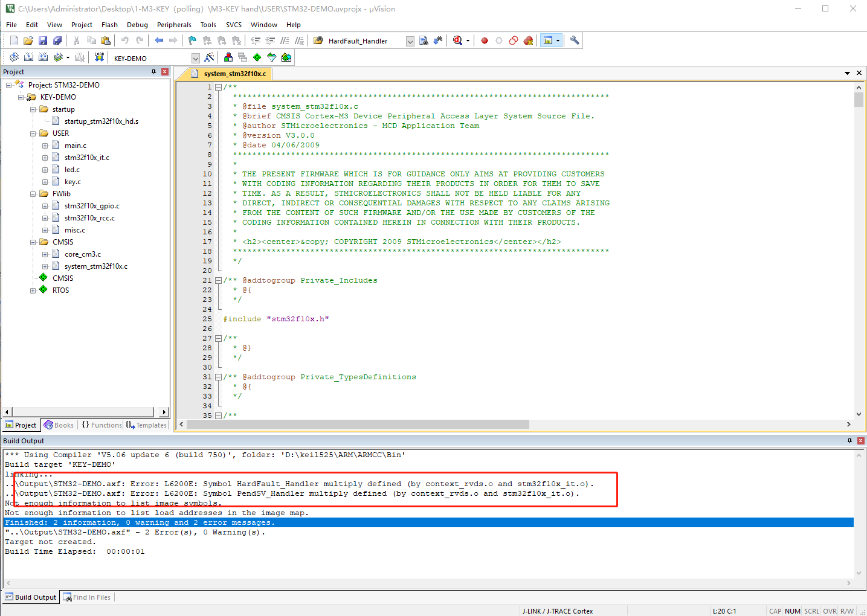Click the editor vertical scrollbar thumb

pyautogui.click(x=859, y=100)
